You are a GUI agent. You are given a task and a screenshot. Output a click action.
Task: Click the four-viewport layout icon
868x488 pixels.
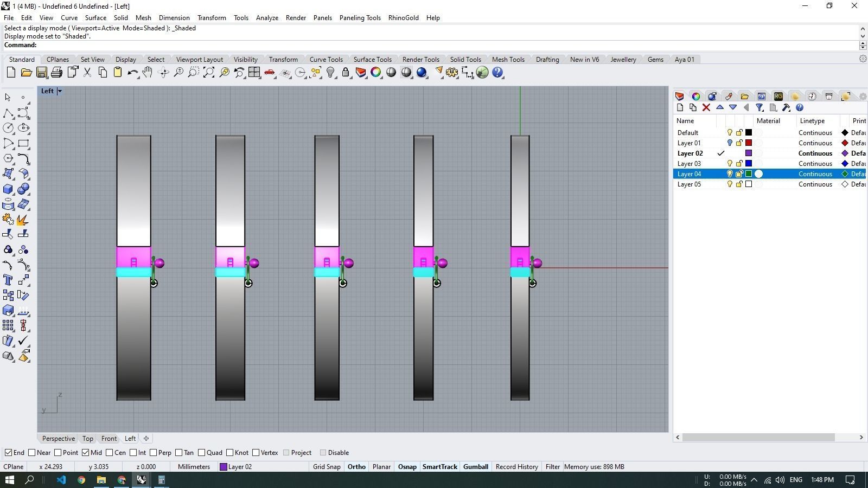tap(254, 73)
